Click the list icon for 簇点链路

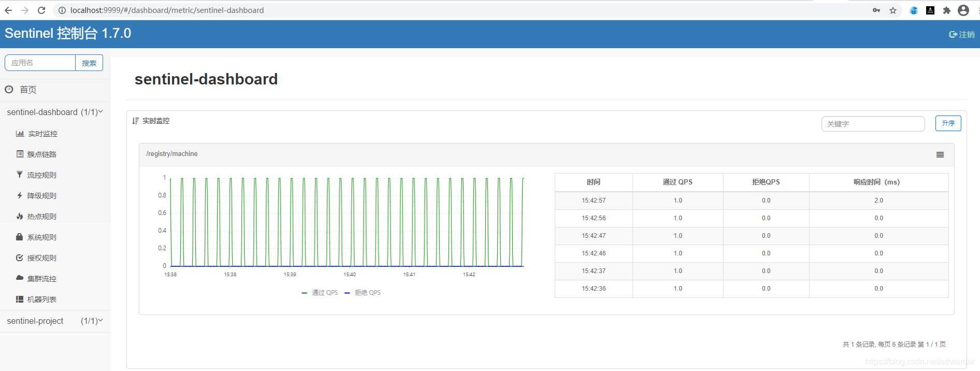click(x=20, y=154)
